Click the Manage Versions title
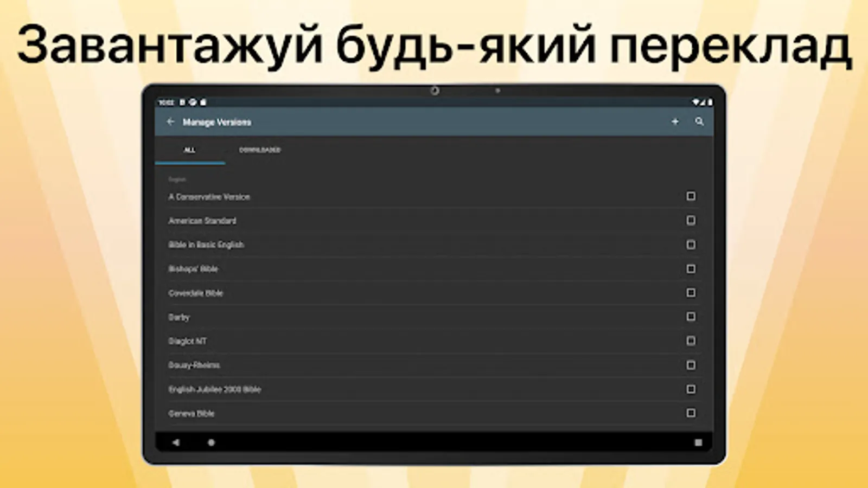Screen dimensions: 868x488 (217, 123)
